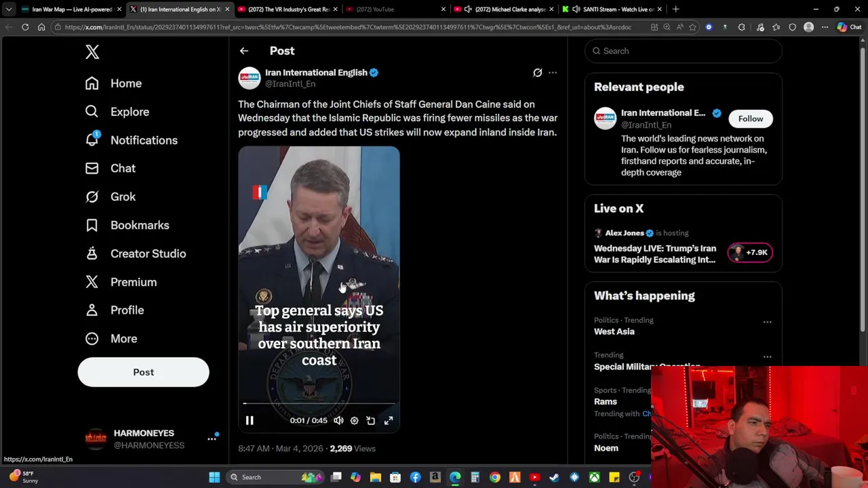Add this page to favorites
The image size is (868, 488).
(x=692, y=27)
